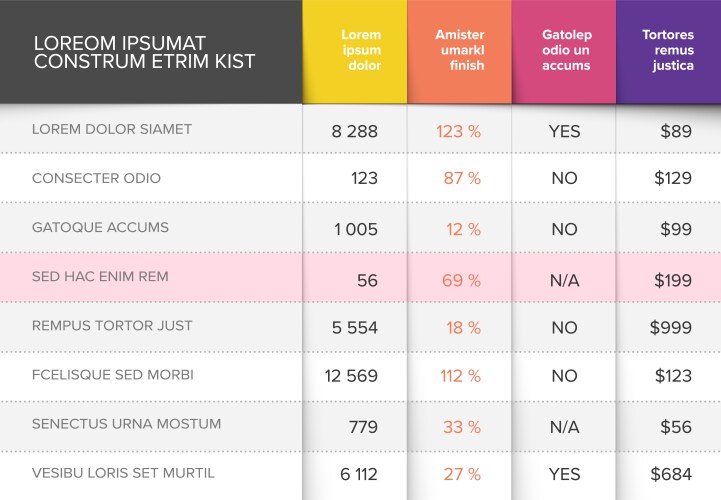Select the 'LOREM DOLOR SIAMET' row label
Image resolution: width=721 pixels, height=500 pixels.
pyautogui.click(x=112, y=130)
